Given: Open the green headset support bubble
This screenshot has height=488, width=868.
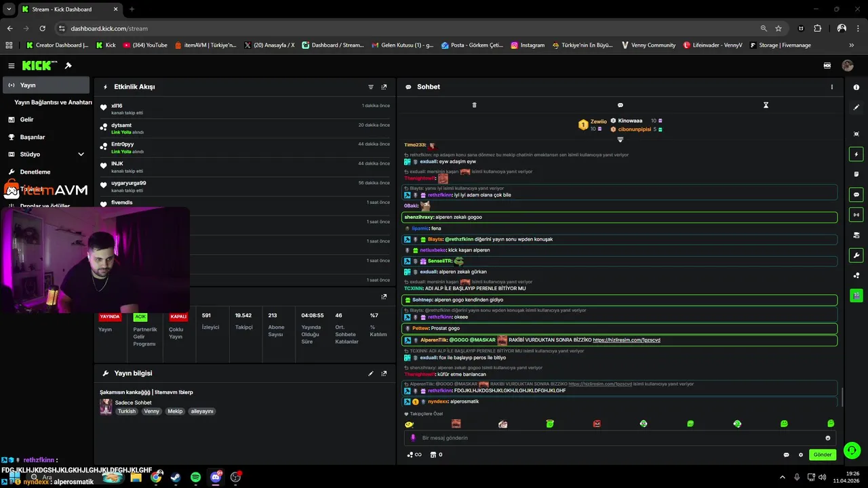Looking at the screenshot, I should 852,450.
